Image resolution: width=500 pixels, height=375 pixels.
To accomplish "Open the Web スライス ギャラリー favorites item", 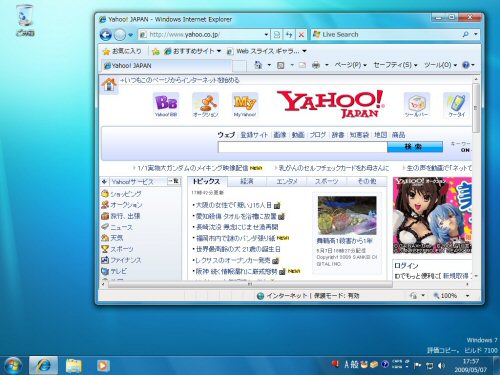I will (267, 51).
